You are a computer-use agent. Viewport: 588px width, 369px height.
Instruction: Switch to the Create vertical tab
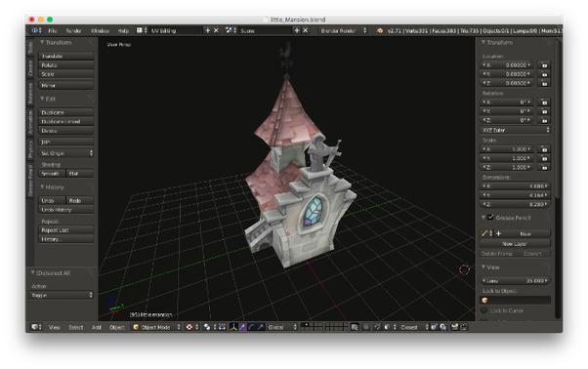pos(30,67)
